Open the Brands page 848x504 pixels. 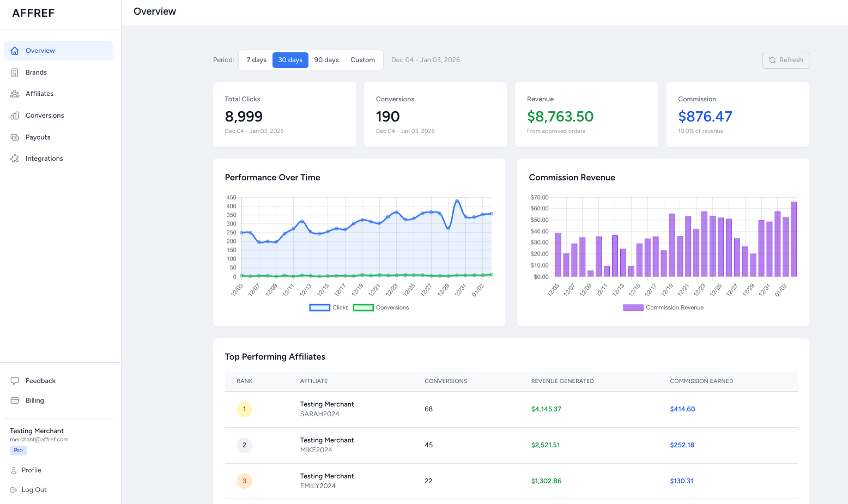click(58, 72)
